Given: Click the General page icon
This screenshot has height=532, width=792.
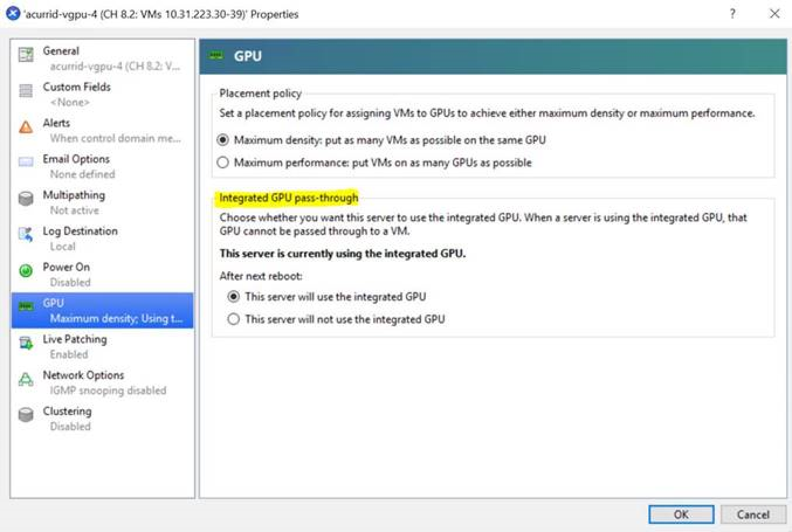Looking at the screenshot, I should (25, 54).
